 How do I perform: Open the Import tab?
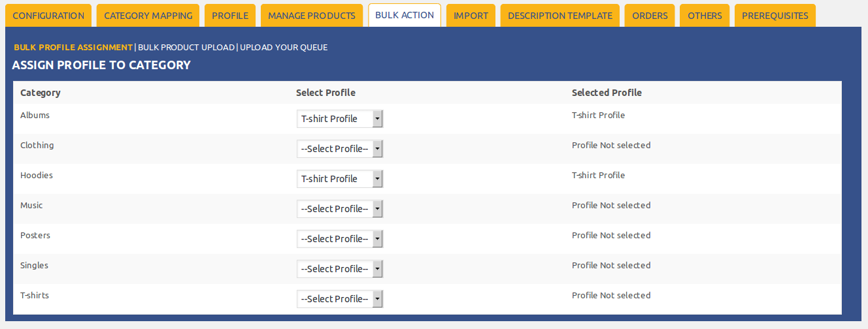(x=471, y=16)
